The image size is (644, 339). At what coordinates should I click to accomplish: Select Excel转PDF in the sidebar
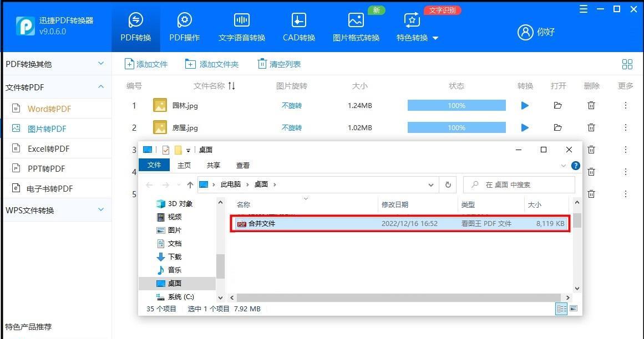[48, 148]
